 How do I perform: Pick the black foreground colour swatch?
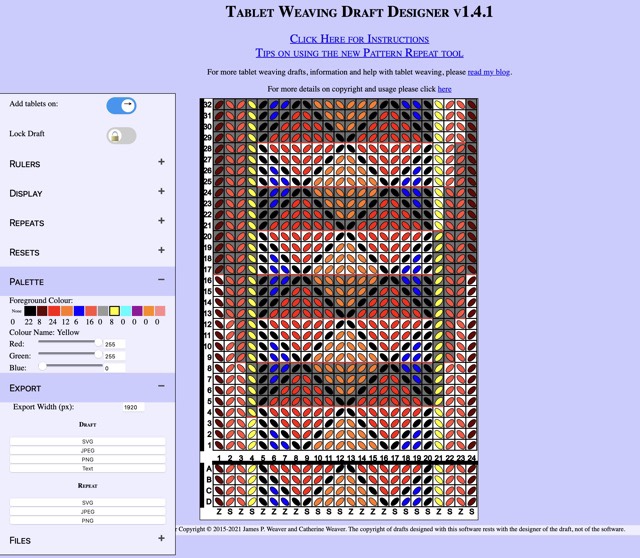(30, 312)
